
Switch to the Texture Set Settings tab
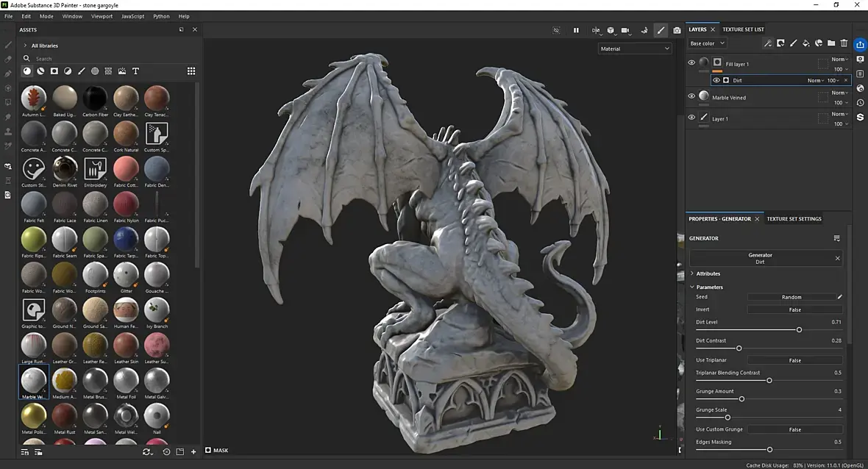794,219
